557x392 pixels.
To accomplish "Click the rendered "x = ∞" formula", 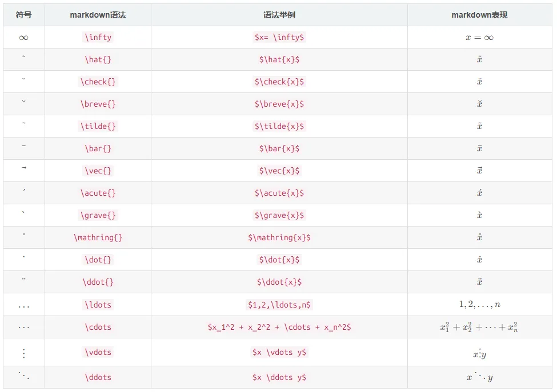I will click(479, 38).
